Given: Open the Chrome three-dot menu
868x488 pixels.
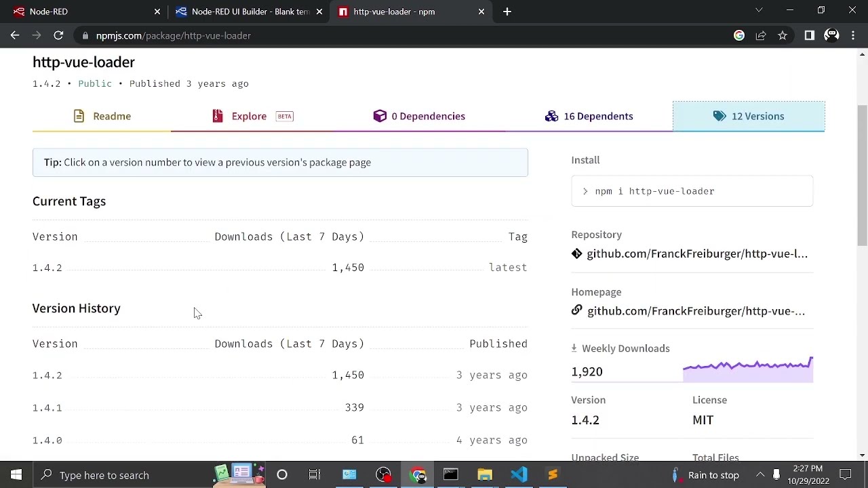Looking at the screenshot, I should [853, 35].
